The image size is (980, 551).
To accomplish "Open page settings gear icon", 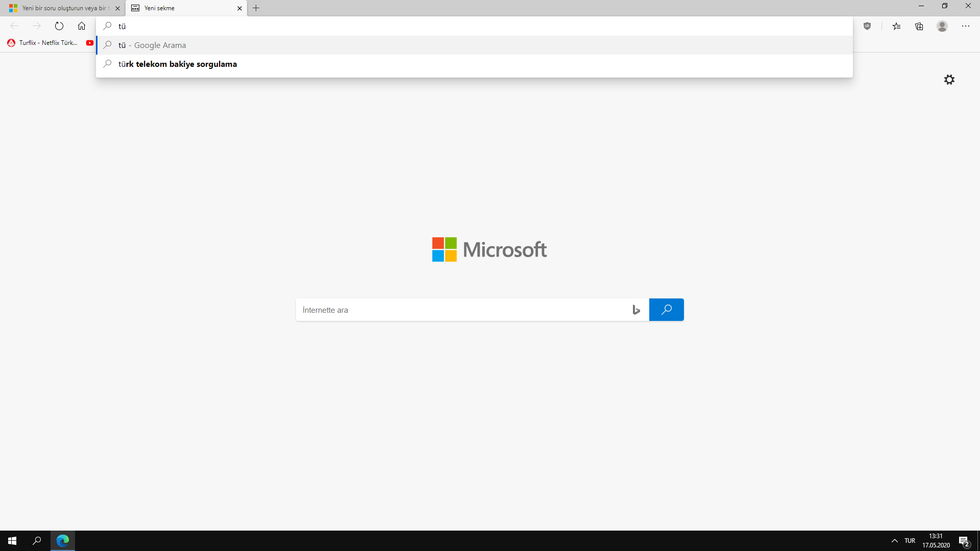I will point(949,80).
